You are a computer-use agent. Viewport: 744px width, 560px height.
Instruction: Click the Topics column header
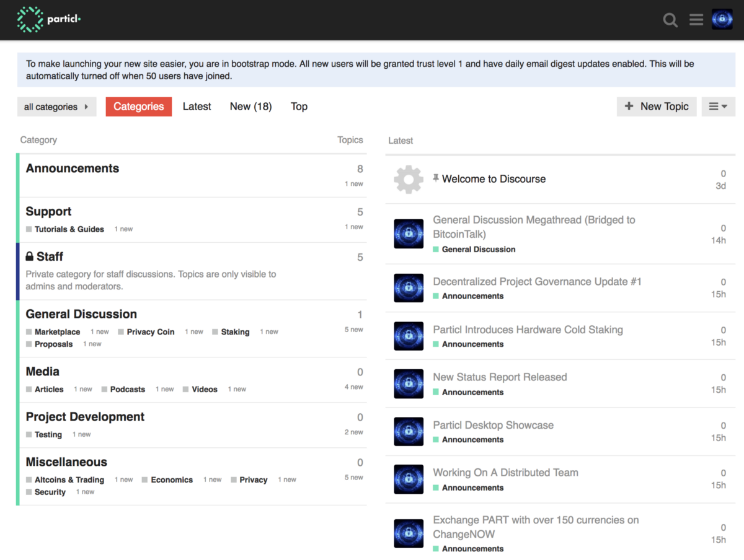tap(350, 140)
